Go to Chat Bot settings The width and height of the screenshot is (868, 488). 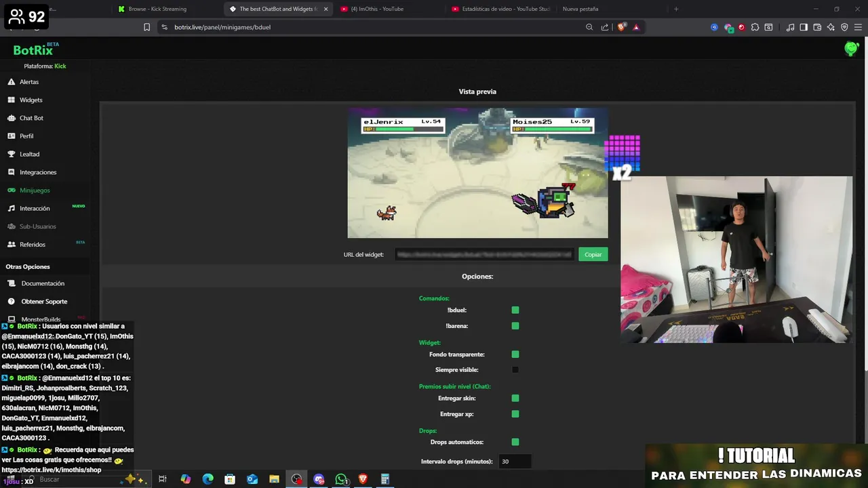click(x=31, y=118)
